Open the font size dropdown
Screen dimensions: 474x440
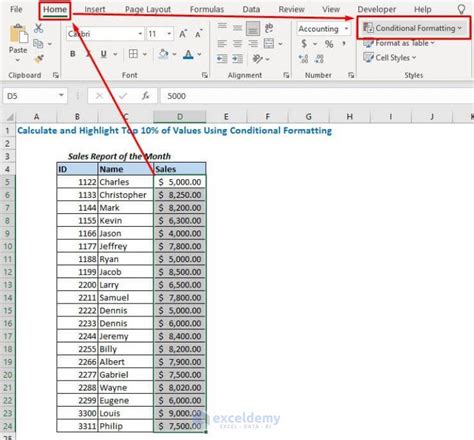169,34
